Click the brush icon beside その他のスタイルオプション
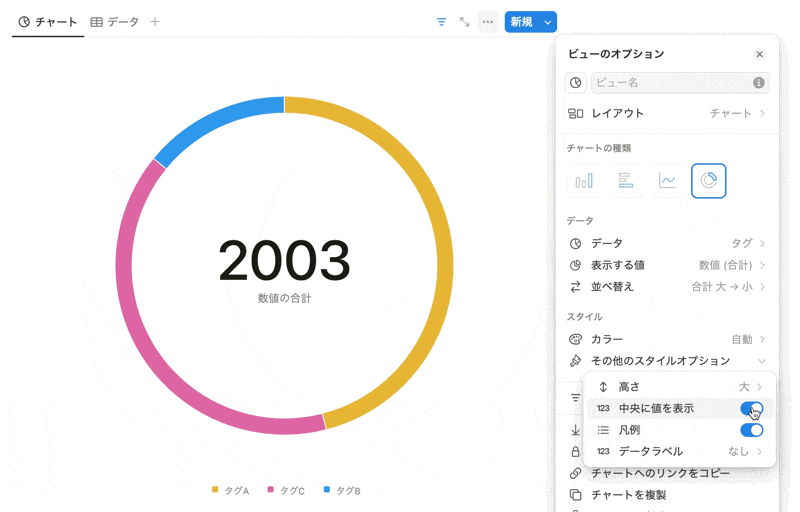Viewport: 800px width, 512px height. 576,361
